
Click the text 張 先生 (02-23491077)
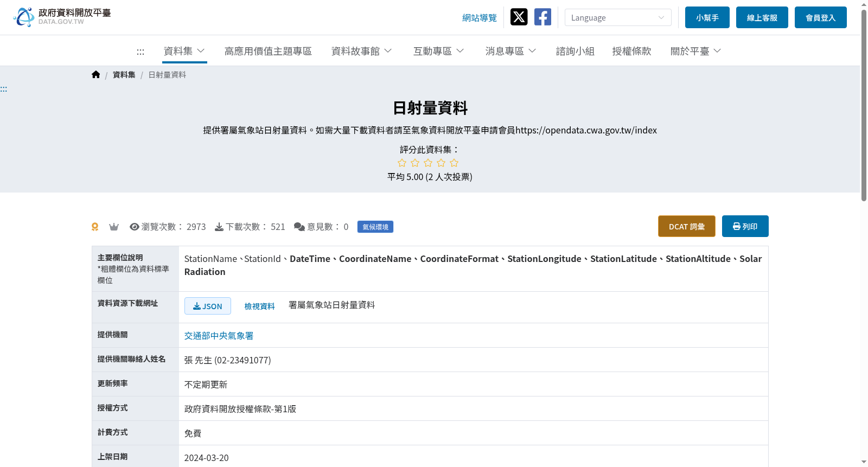pyautogui.click(x=227, y=360)
